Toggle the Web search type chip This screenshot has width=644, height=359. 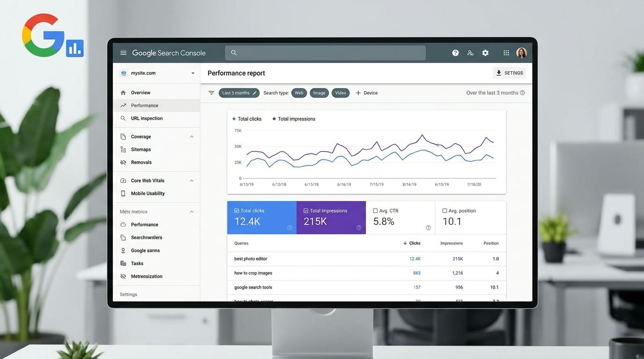click(x=299, y=93)
